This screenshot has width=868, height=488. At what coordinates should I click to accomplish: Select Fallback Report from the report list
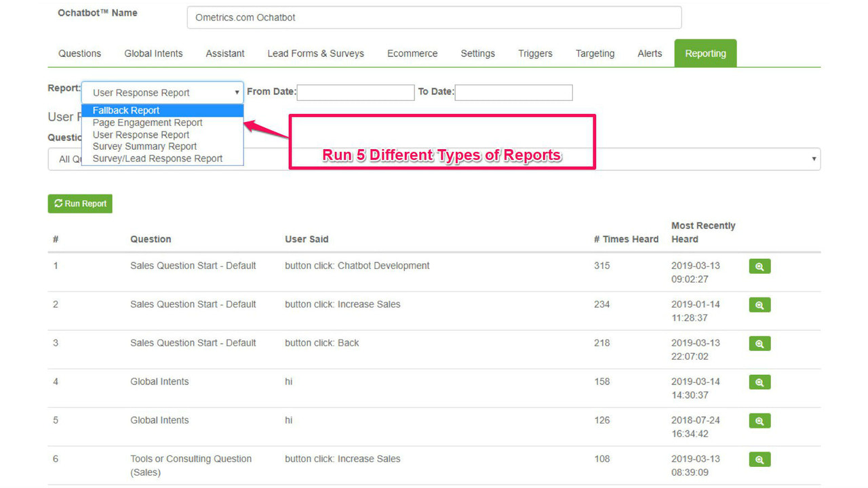[126, 110]
